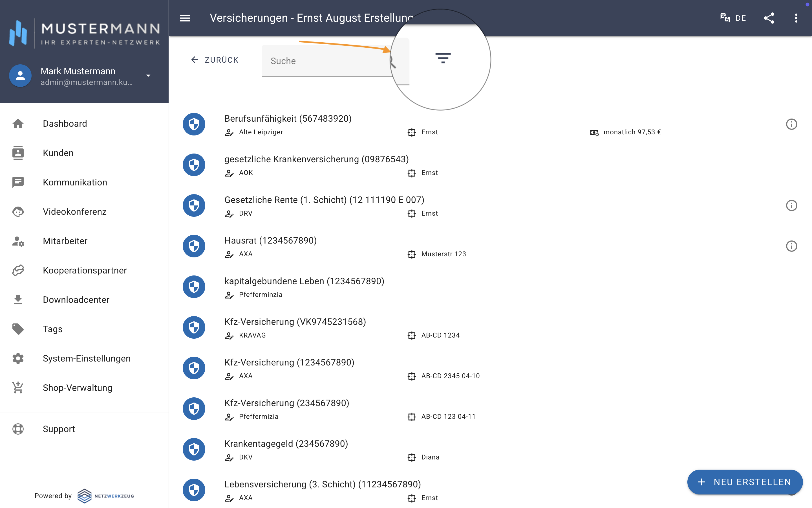The image size is (812, 508).
Task: Click the Downloadcenter download icon
Action: tap(18, 300)
